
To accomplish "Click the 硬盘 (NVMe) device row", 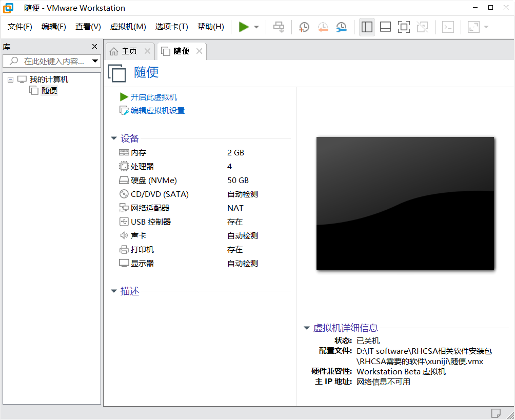I will point(189,181).
